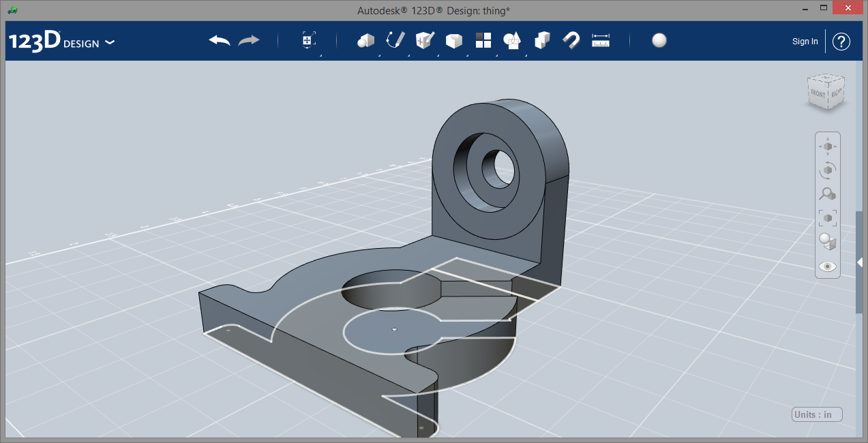This screenshot has width=868, height=443.
Task: Select the Measure ruler tool
Action: [x=601, y=41]
